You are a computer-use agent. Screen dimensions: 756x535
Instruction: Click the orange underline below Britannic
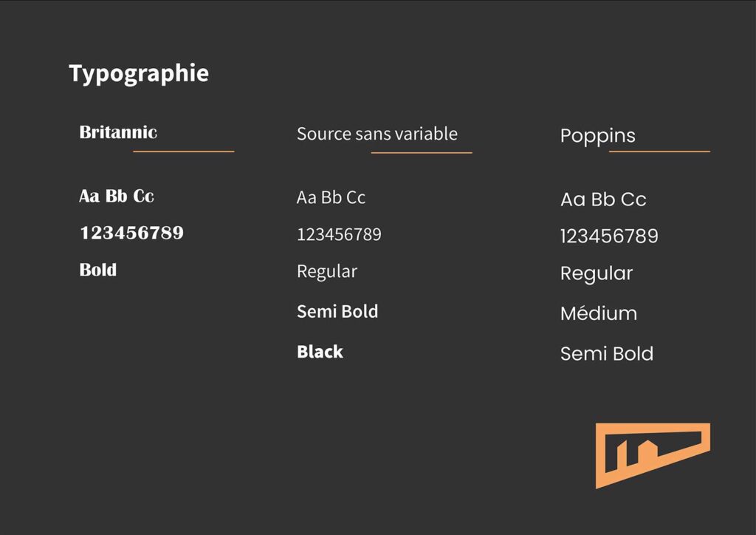coord(184,151)
